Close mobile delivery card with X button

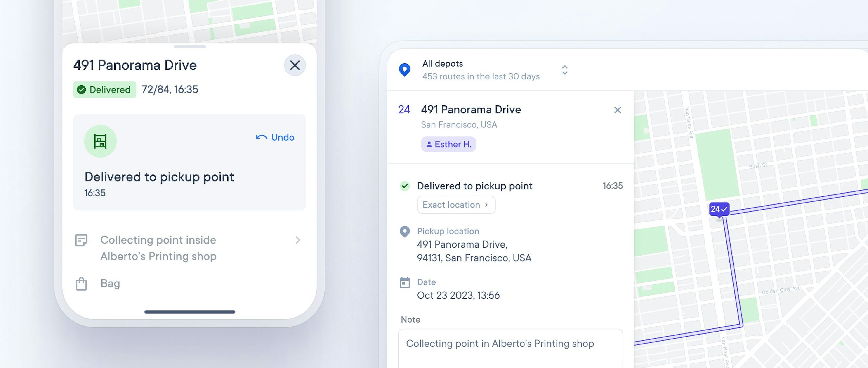[295, 65]
